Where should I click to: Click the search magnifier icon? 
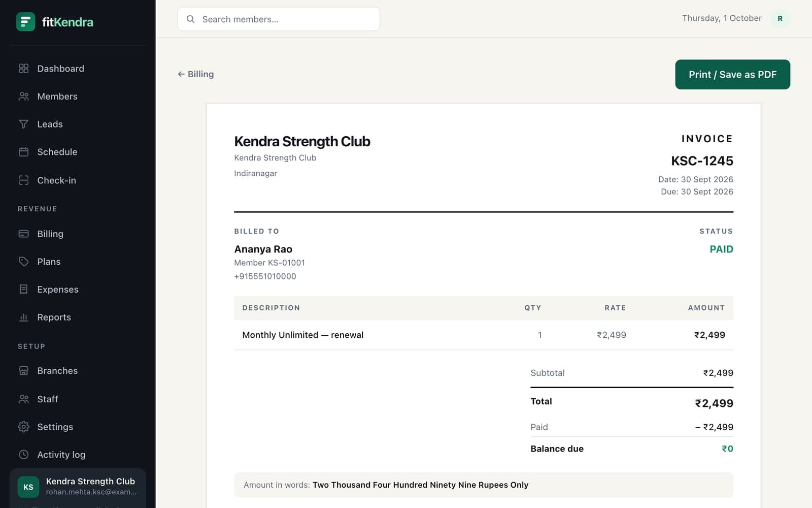click(190, 19)
